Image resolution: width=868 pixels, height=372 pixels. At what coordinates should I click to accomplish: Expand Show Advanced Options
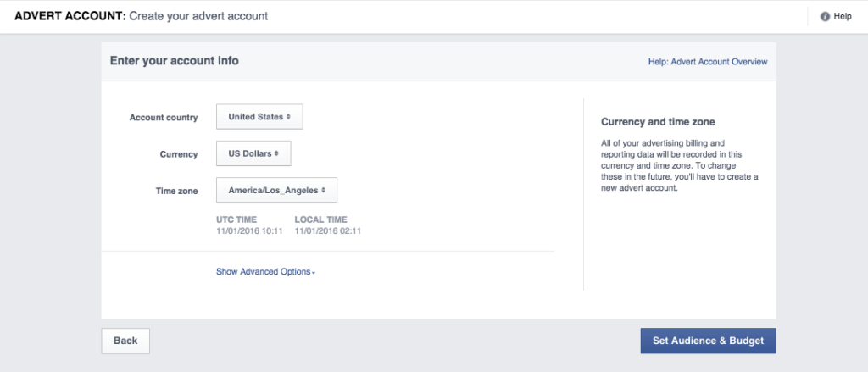[x=264, y=272]
